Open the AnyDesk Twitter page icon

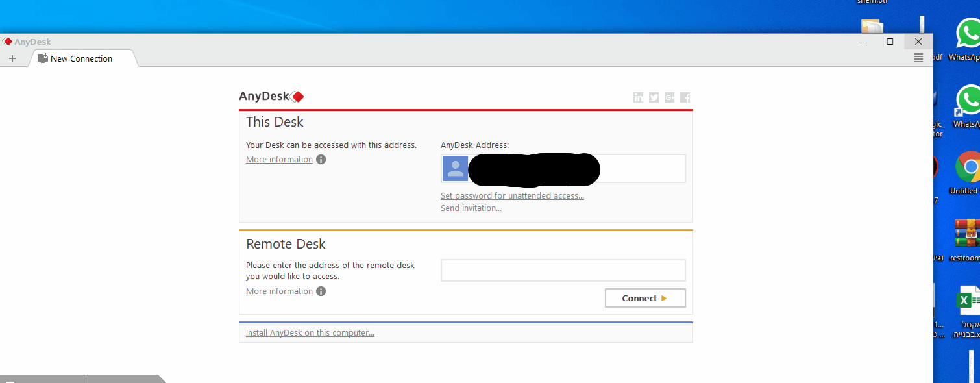(x=654, y=97)
